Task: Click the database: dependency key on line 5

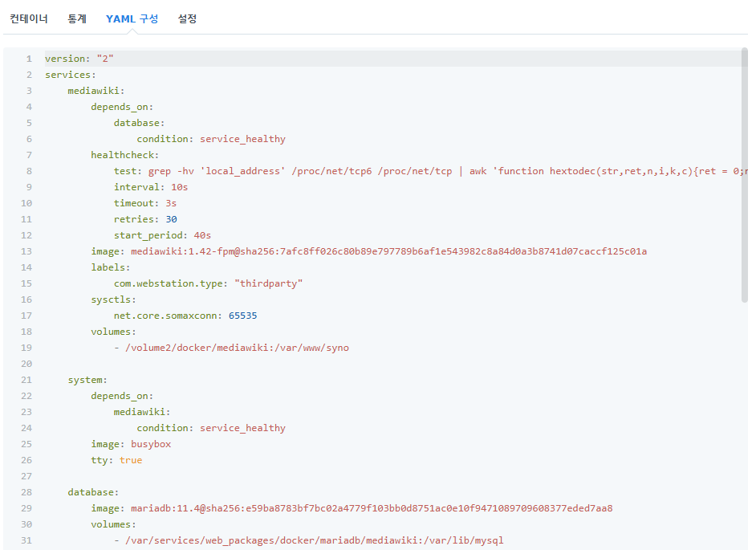Action: 140,123
